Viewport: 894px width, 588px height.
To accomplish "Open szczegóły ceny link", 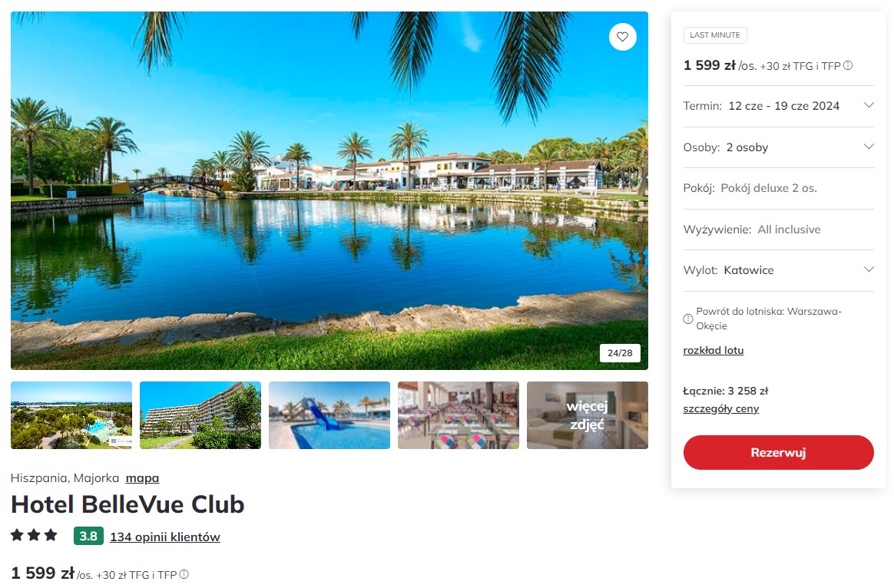I will point(720,408).
